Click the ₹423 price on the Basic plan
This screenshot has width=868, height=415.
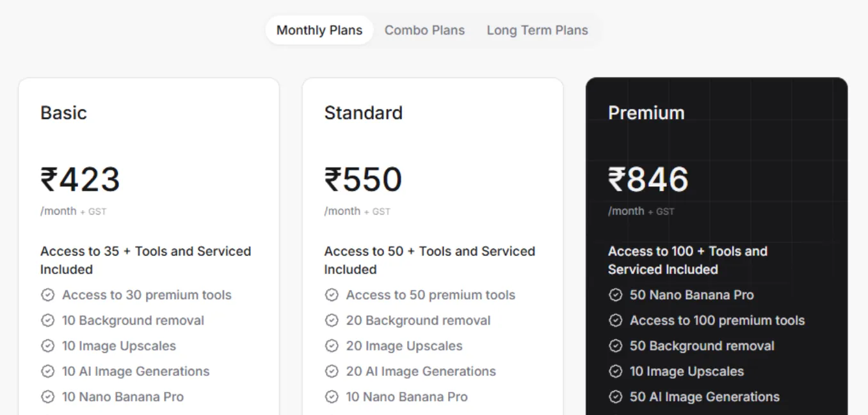(80, 180)
